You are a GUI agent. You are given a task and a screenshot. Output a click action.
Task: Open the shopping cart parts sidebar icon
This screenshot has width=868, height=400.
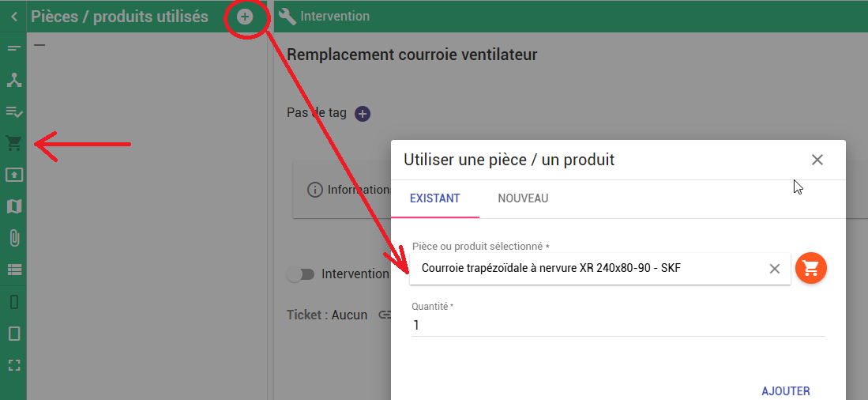(x=13, y=143)
